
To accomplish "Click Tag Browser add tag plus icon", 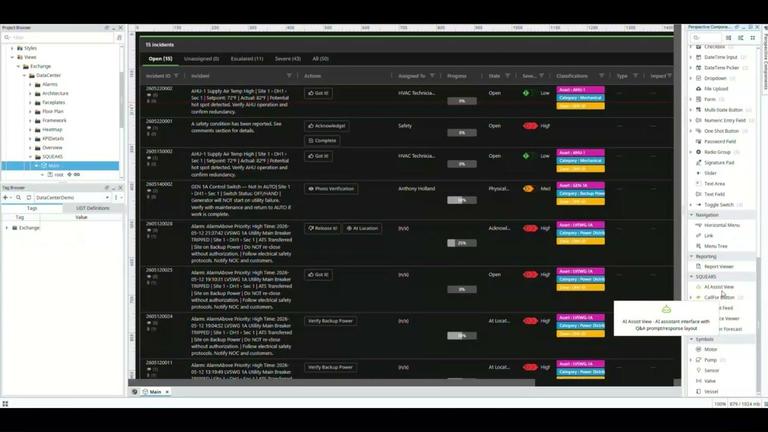I will click(5, 197).
